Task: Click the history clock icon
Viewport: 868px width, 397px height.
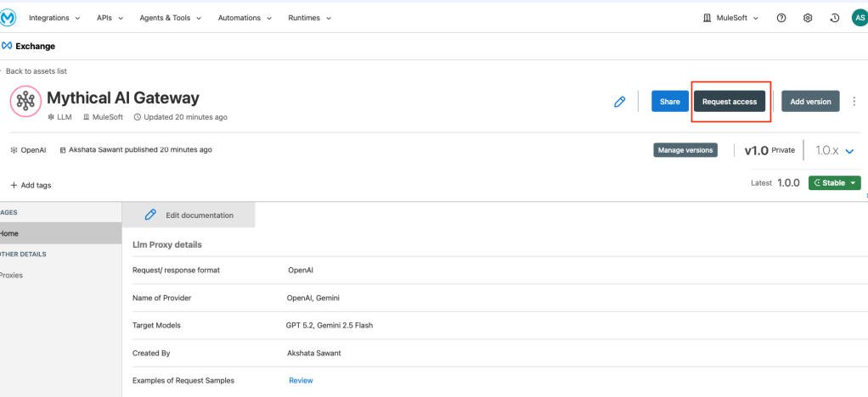Action: click(834, 18)
